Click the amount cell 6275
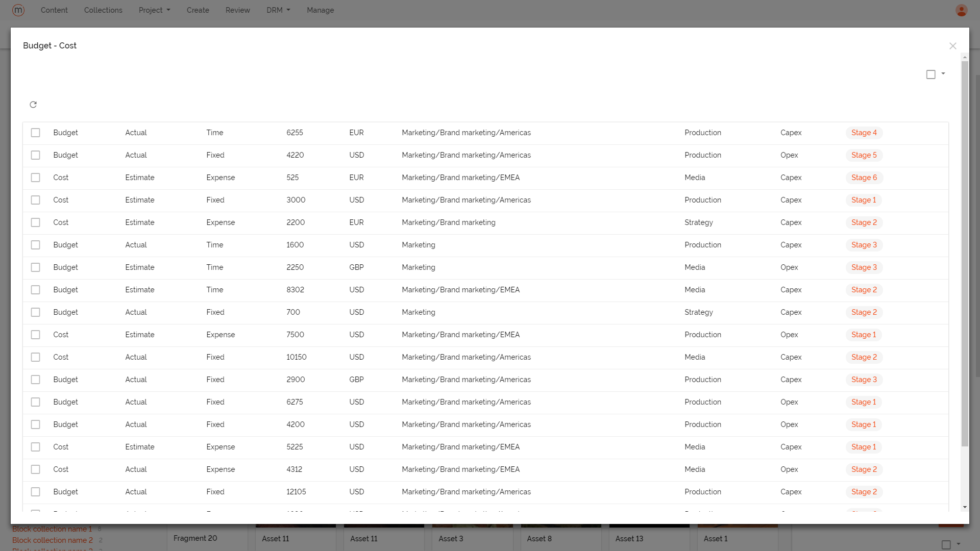 click(295, 402)
